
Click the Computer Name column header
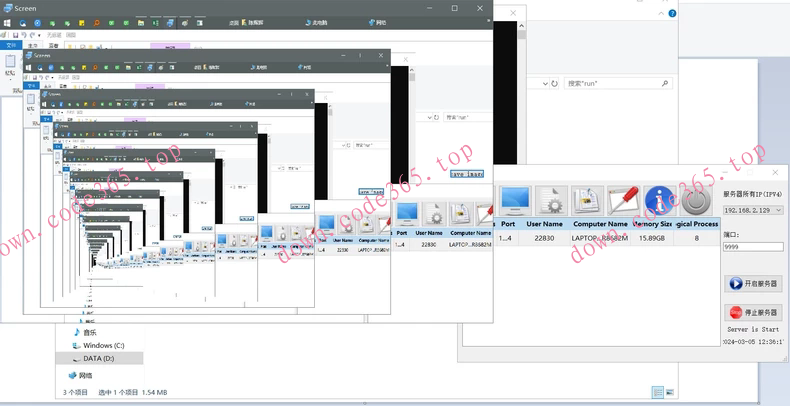click(x=599, y=224)
